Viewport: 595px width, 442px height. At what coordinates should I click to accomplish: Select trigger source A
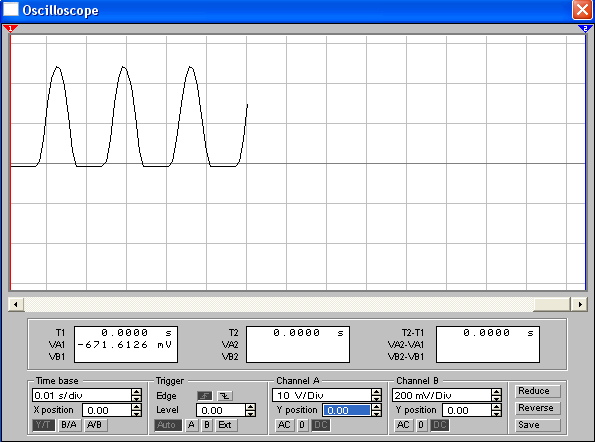(x=191, y=425)
